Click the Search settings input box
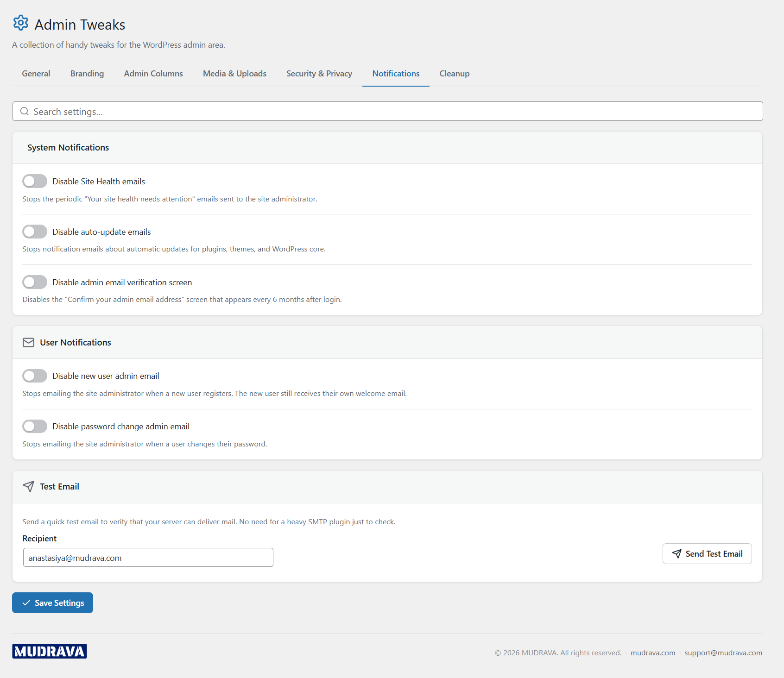The height and width of the screenshot is (678, 784). coord(185,111)
